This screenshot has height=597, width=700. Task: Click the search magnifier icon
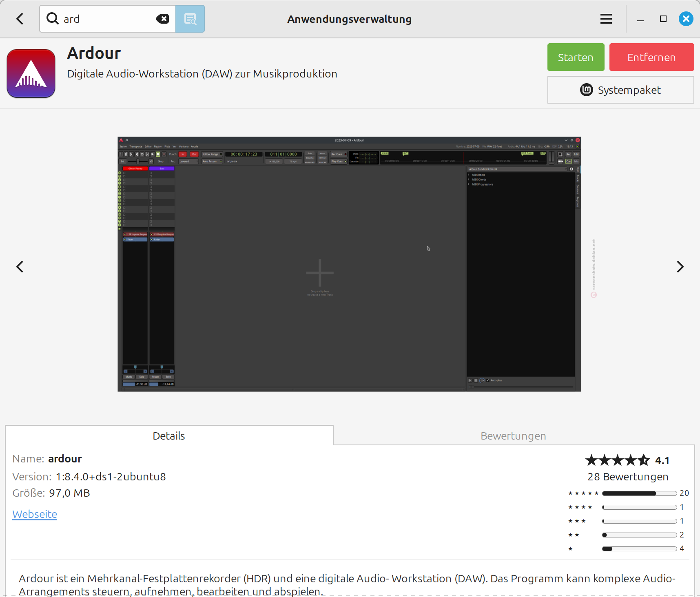52,18
